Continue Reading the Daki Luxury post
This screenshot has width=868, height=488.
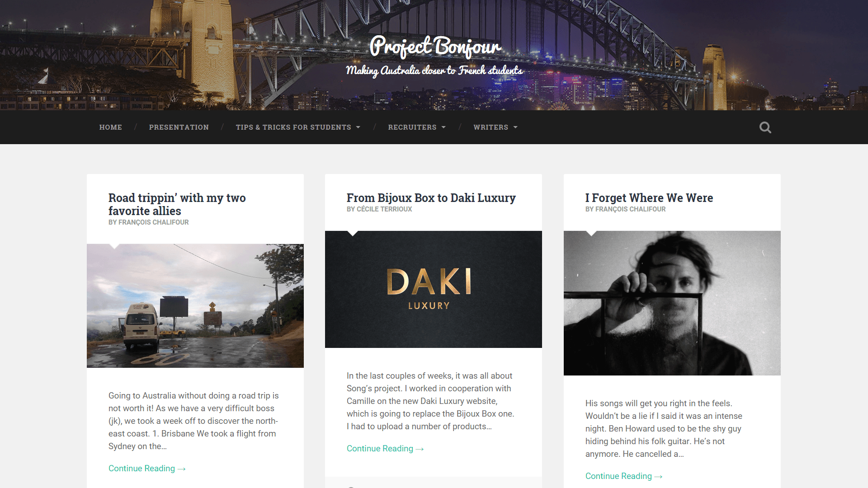[385, 449]
